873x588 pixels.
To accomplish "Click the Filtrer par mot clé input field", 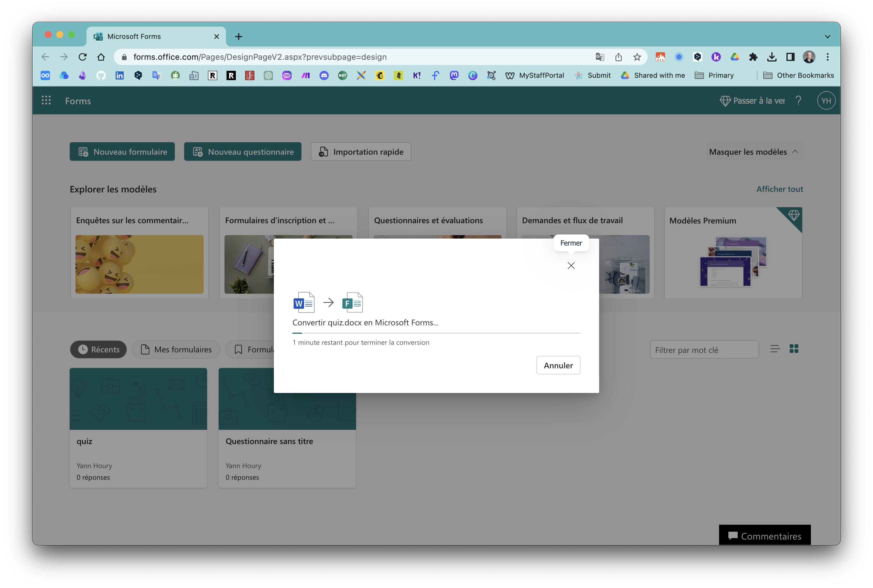I will coord(704,350).
